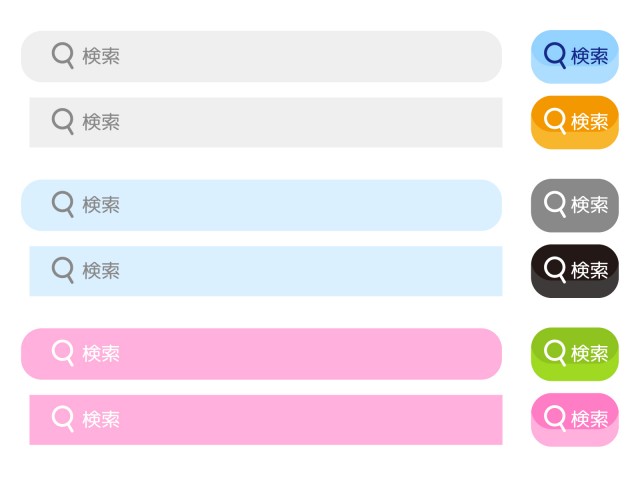Click magnifier icon in rounded pink search bar

(62, 352)
